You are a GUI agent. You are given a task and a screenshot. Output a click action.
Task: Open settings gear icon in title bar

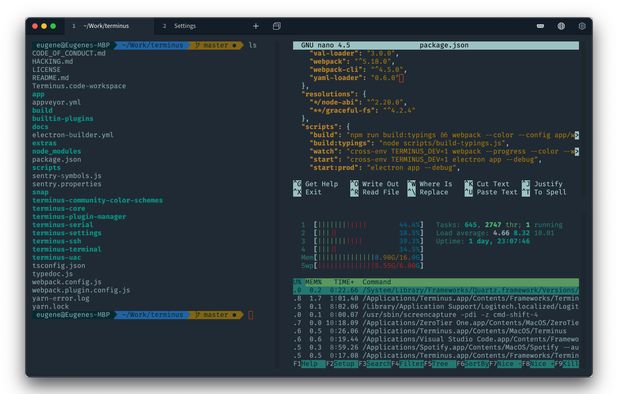pos(582,26)
